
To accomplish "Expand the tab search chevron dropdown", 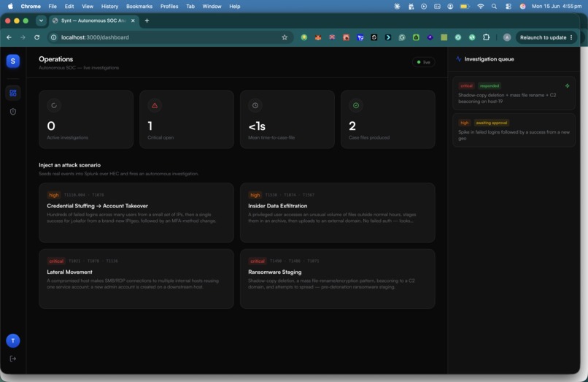I will coord(41,20).
